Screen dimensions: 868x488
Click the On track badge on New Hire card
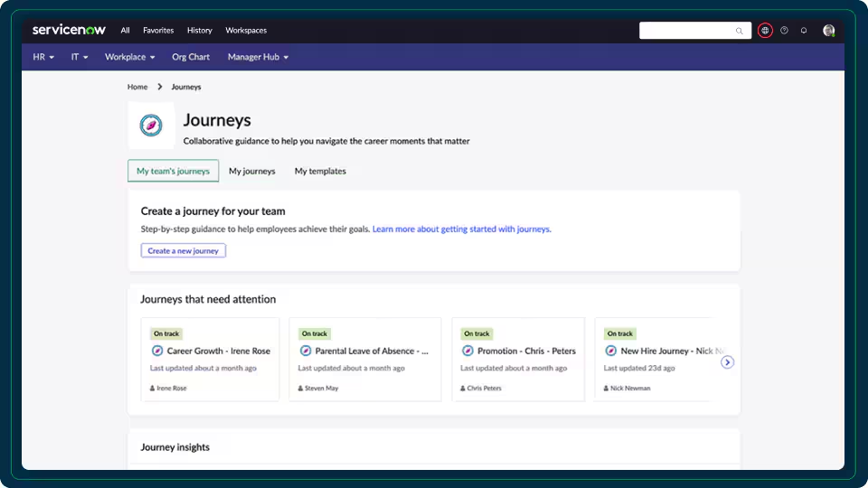620,333
